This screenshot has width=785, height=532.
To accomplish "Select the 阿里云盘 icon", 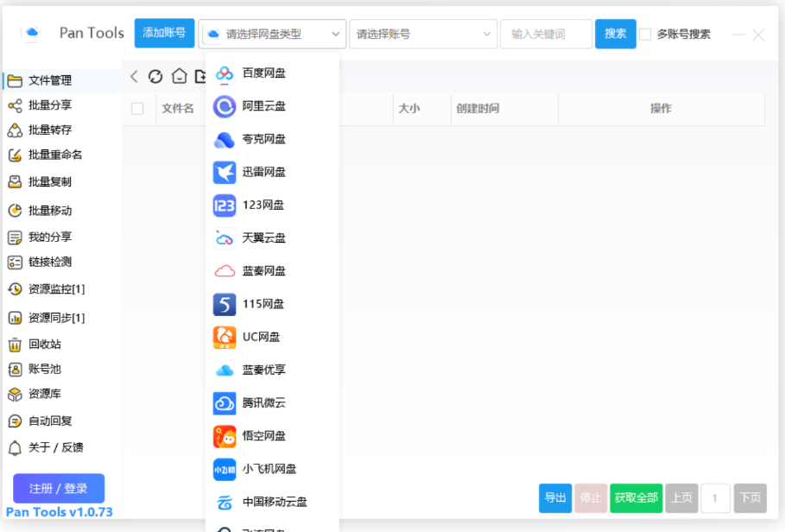I will [225, 106].
